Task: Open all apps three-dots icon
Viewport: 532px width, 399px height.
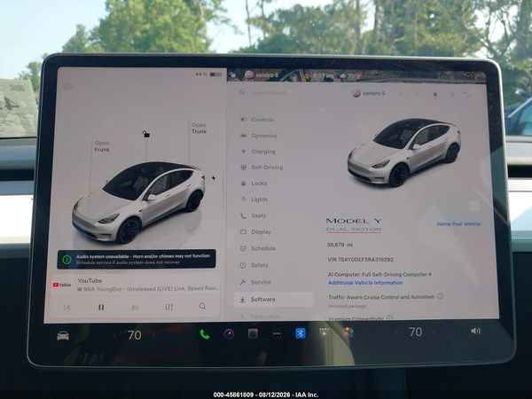Action: tap(277, 334)
